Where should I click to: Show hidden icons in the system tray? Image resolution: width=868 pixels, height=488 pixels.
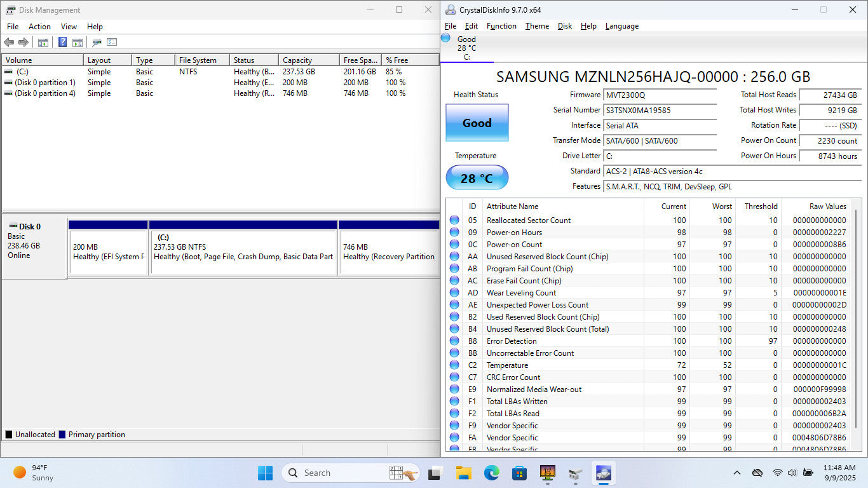tap(737, 473)
